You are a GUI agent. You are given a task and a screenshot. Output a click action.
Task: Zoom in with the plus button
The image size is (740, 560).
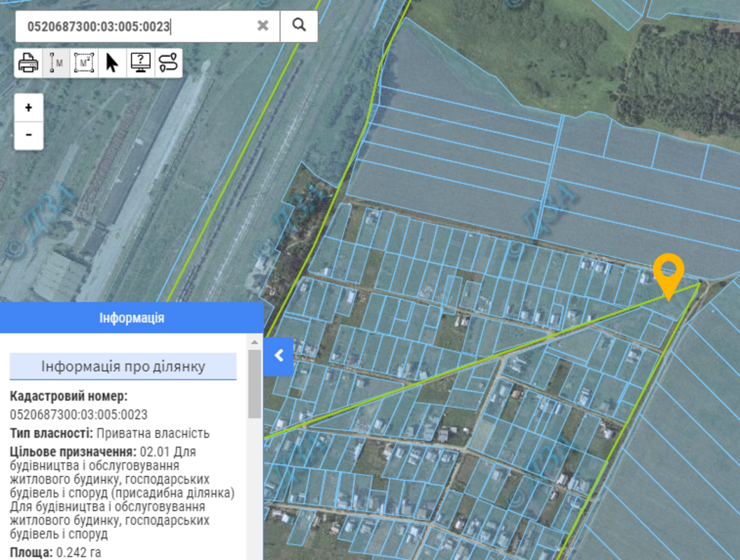(x=29, y=108)
